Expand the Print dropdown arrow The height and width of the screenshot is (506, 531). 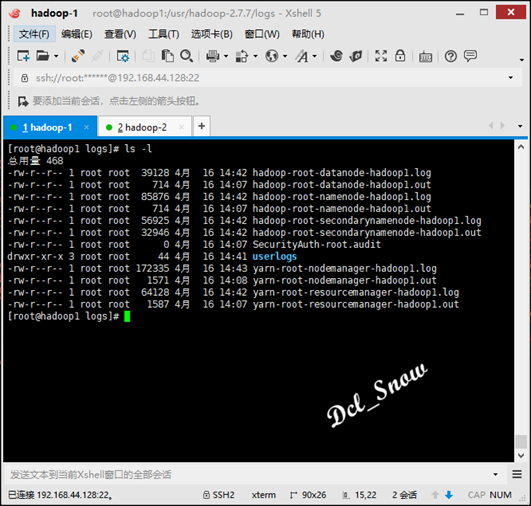tap(226, 56)
